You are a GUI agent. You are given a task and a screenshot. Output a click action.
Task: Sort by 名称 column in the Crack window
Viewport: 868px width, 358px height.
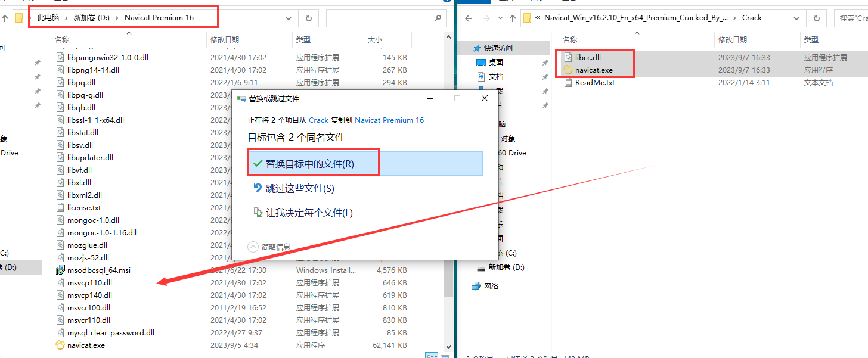[570, 39]
